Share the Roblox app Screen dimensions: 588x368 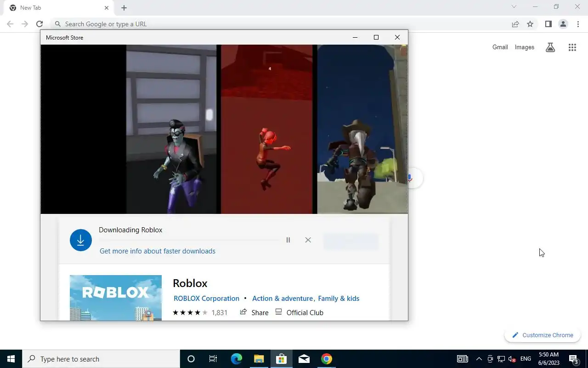point(254,312)
